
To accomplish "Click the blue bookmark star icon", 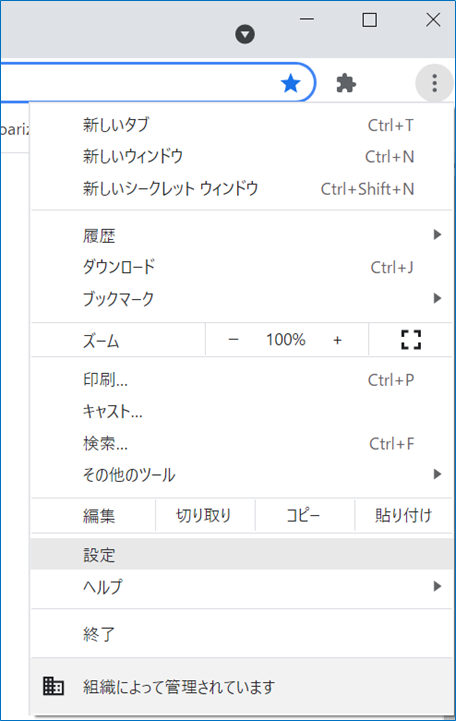I will (291, 83).
